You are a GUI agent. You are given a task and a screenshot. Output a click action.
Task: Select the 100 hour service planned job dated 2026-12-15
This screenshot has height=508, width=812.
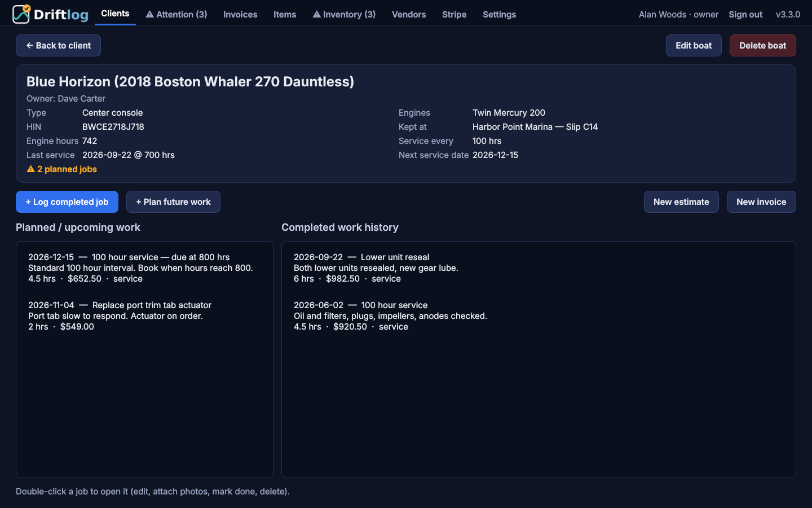click(144, 268)
